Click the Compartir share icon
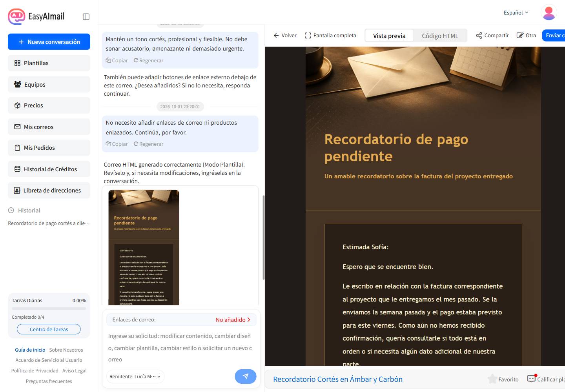This screenshot has width=565, height=392. 479,35
